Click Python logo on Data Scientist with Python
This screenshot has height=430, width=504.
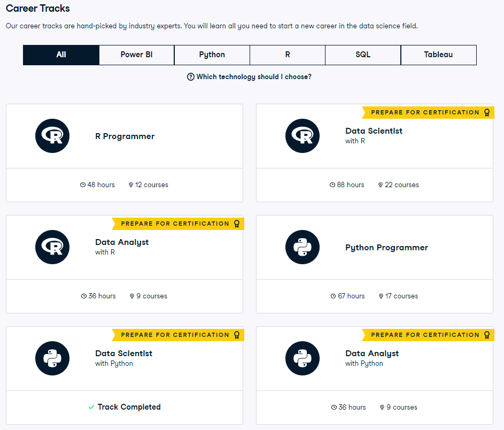point(52,358)
